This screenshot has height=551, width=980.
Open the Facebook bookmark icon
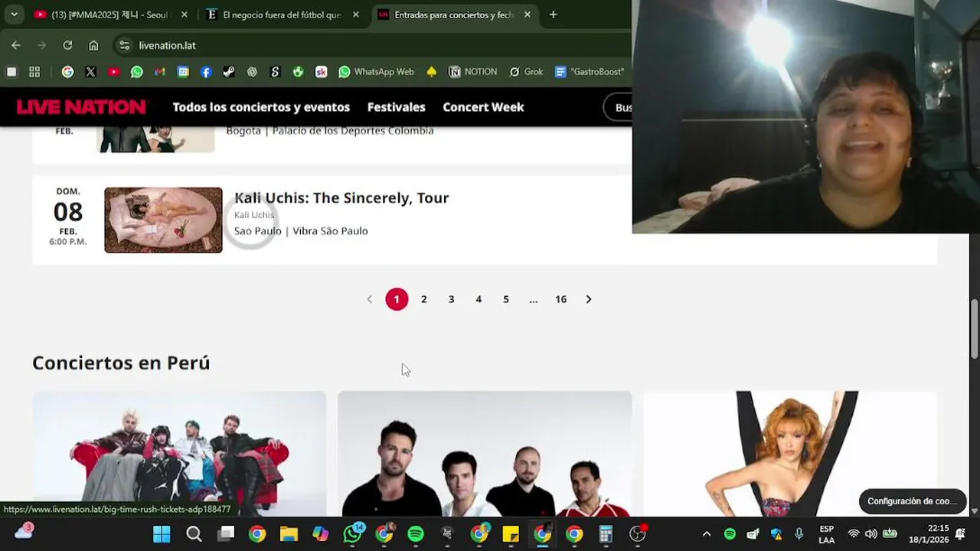coord(206,72)
